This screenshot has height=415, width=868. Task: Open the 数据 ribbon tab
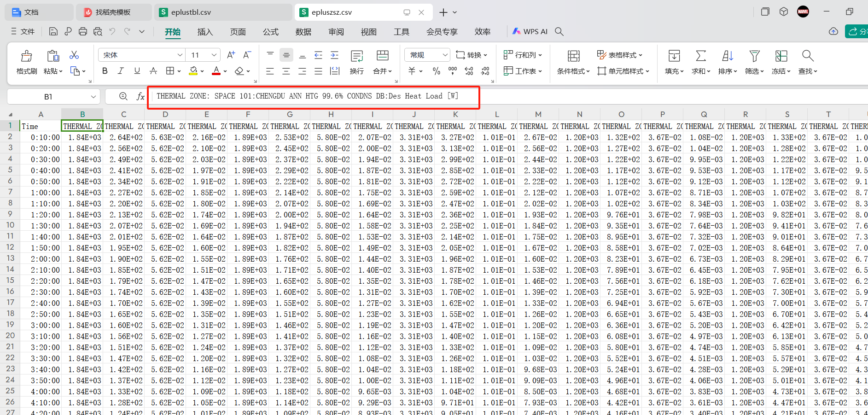303,32
